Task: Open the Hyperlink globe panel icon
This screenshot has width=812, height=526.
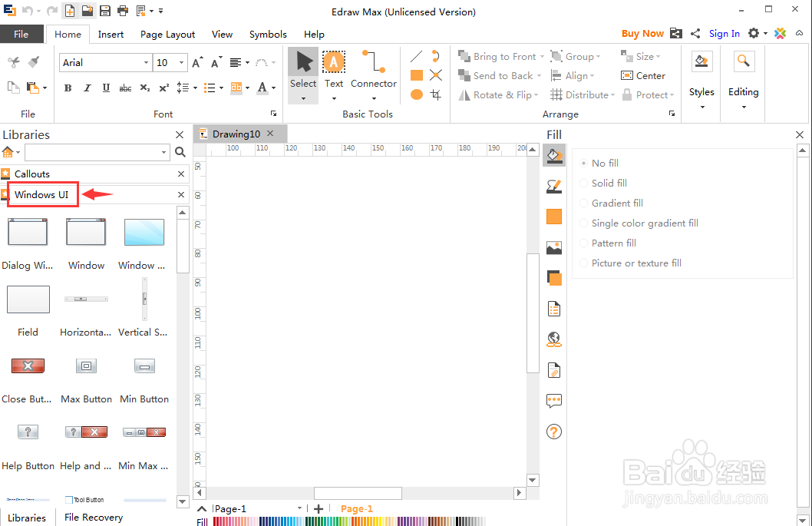Action: click(554, 339)
